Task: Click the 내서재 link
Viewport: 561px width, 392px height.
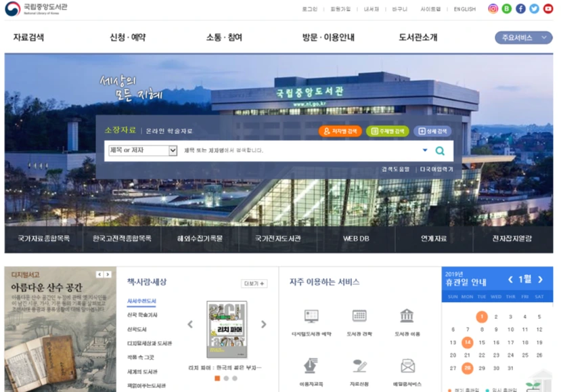Action: 372,9
